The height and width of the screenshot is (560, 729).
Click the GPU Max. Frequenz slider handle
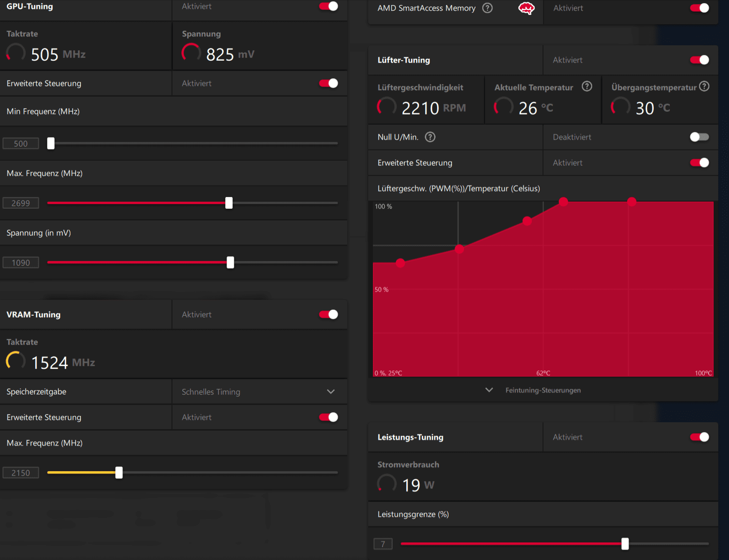pyautogui.click(x=229, y=203)
